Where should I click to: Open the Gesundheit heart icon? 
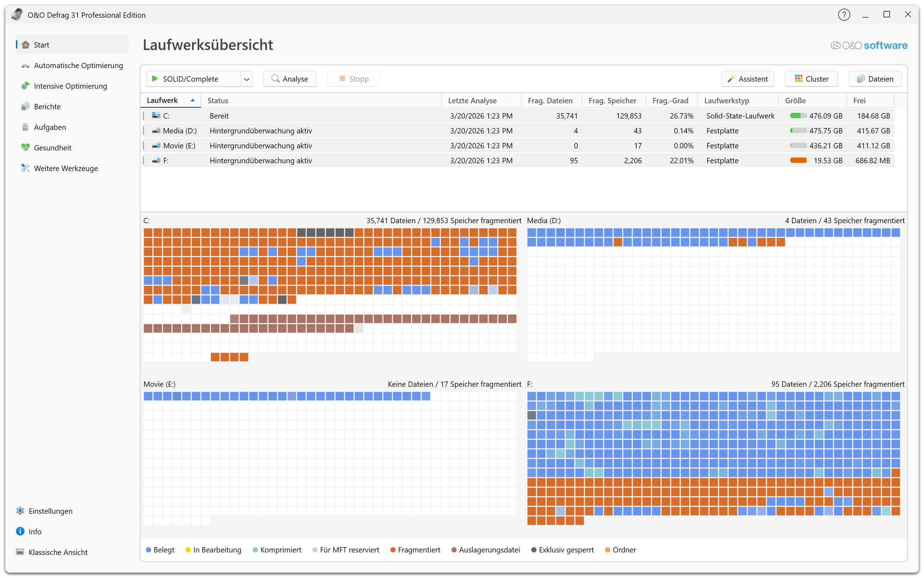(25, 148)
